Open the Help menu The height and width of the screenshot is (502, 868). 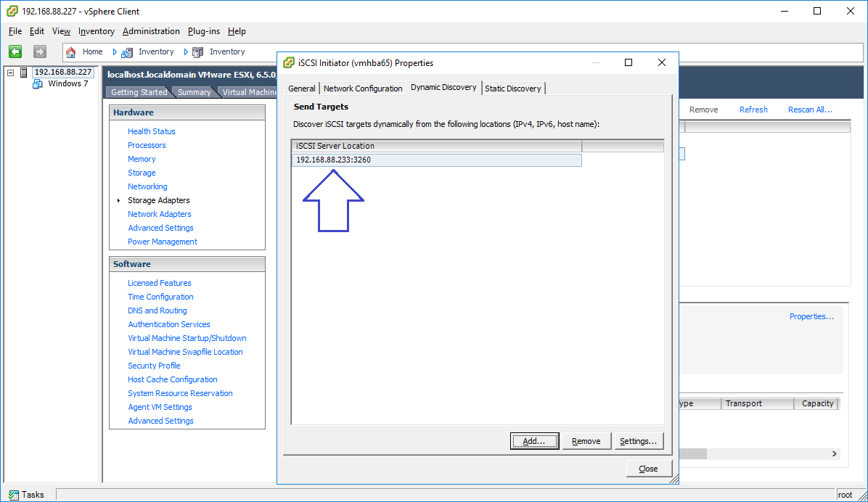(x=237, y=31)
